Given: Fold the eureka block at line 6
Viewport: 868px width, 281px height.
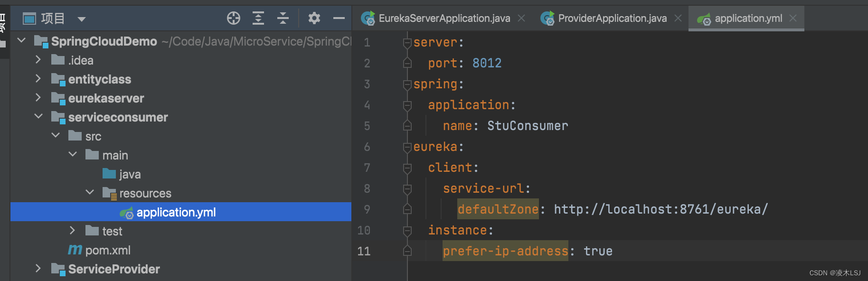Looking at the screenshot, I should coord(407,147).
